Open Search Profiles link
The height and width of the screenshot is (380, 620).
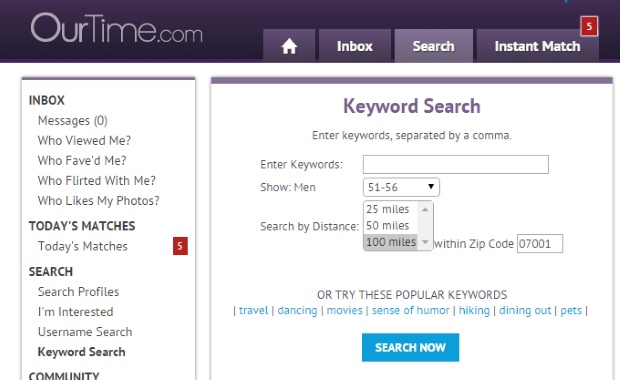78,292
